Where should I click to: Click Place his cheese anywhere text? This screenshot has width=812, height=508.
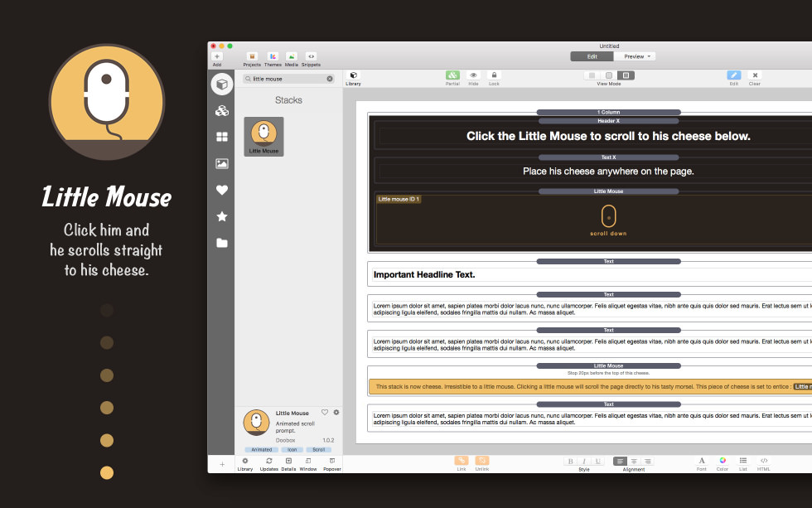point(608,171)
